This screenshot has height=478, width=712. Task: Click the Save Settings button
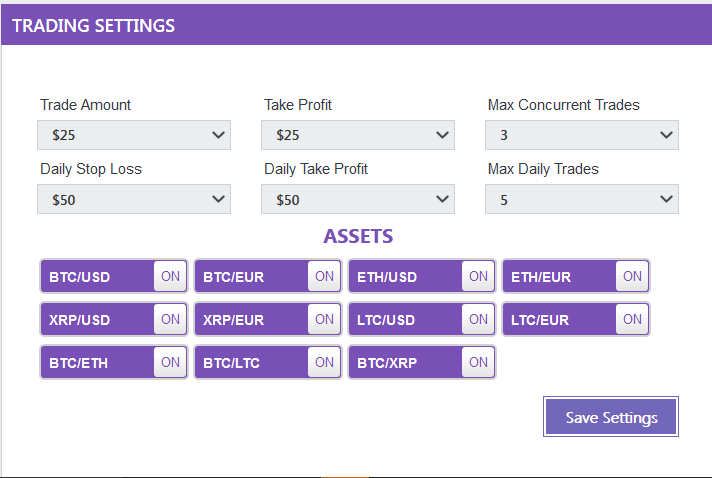611,417
